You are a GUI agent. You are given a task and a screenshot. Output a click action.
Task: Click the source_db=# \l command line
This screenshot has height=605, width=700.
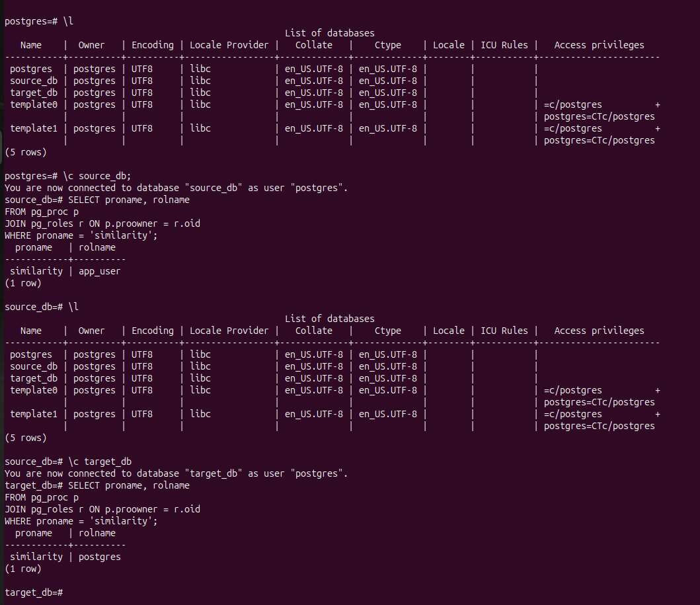[x=42, y=307]
